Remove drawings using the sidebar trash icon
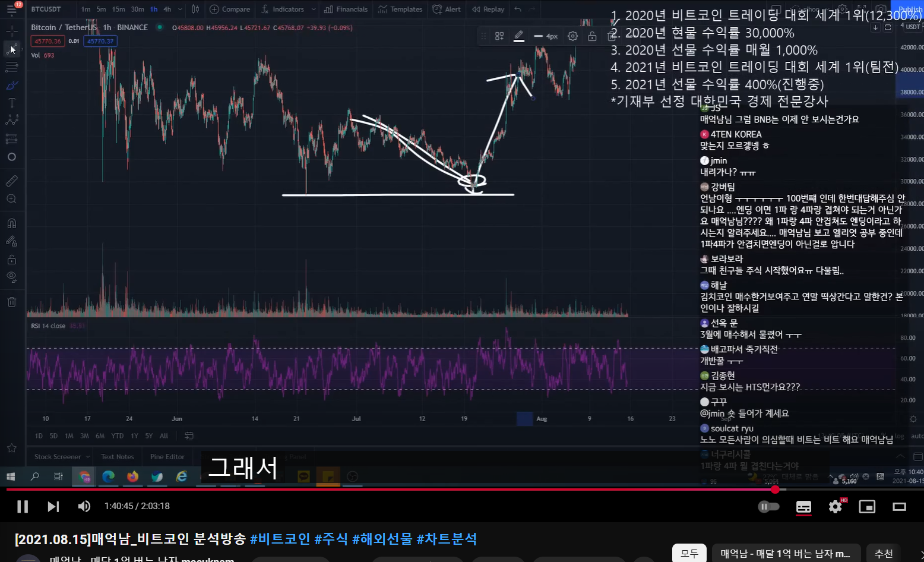The height and width of the screenshot is (562, 924). [x=11, y=302]
